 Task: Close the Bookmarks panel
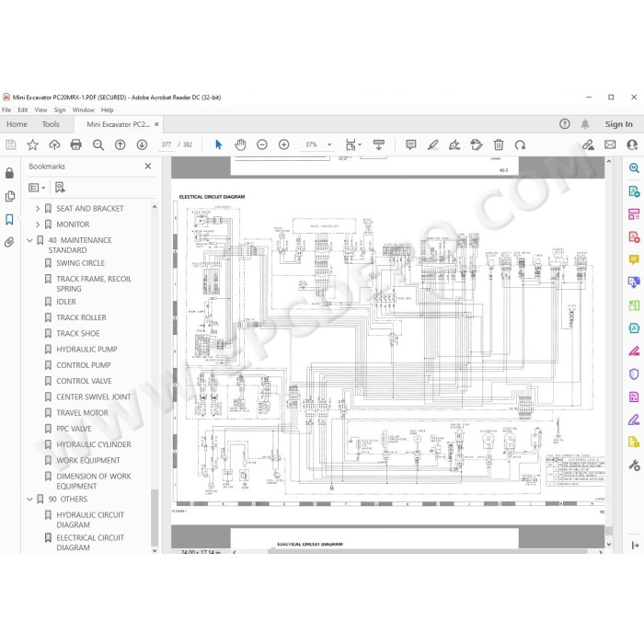click(x=148, y=166)
